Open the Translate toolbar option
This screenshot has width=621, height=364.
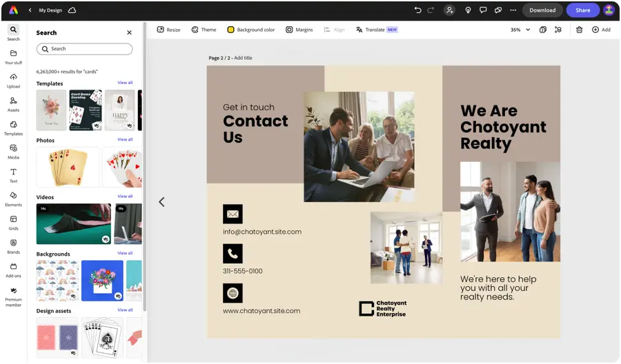(377, 30)
